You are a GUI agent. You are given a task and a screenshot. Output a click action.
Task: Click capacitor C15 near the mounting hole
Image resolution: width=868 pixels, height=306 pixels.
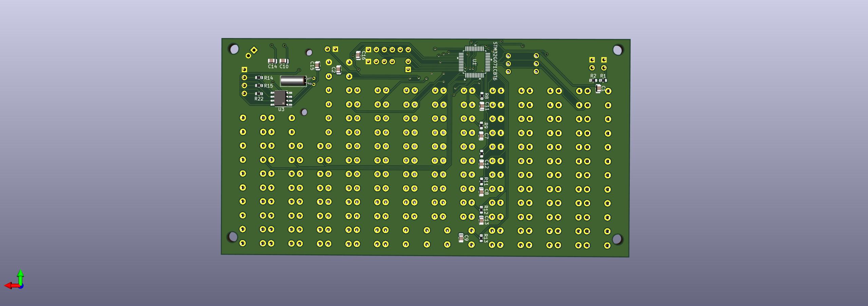[317, 66]
